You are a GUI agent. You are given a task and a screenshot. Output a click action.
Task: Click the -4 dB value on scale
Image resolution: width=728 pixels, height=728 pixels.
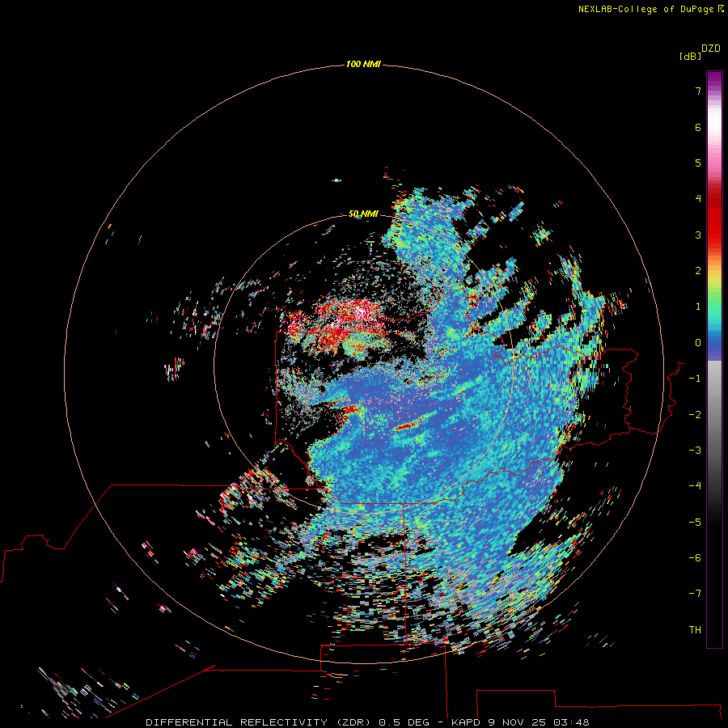tap(695, 486)
